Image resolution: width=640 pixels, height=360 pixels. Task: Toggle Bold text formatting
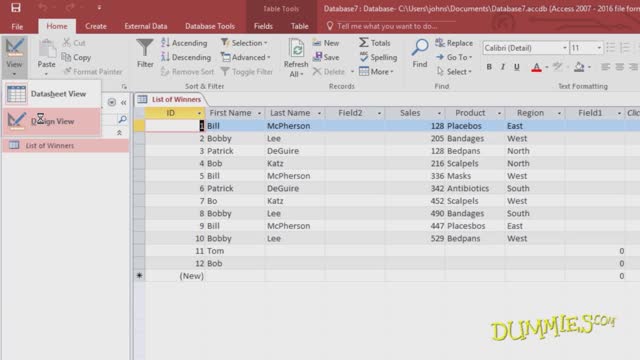[x=489, y=67]
